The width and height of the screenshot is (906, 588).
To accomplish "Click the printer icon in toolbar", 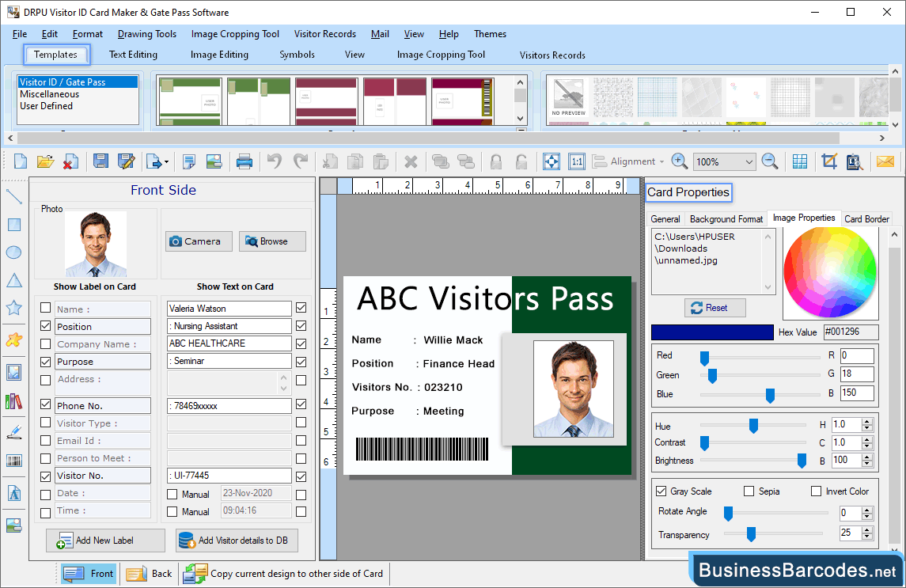I will coord(245,161).
